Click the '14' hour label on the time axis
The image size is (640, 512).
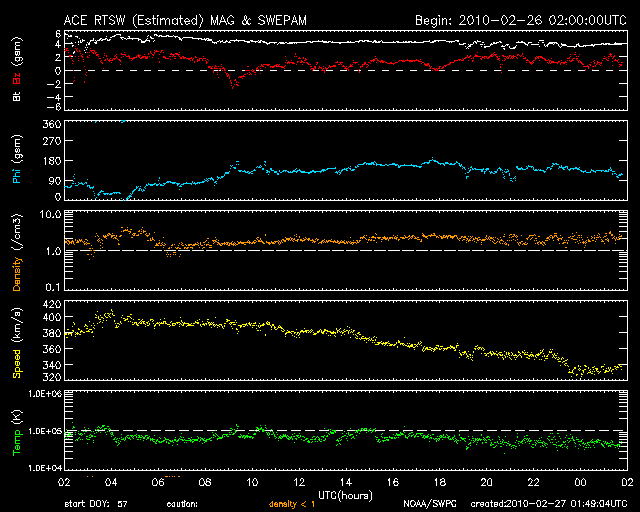click(x=346, y=483)
